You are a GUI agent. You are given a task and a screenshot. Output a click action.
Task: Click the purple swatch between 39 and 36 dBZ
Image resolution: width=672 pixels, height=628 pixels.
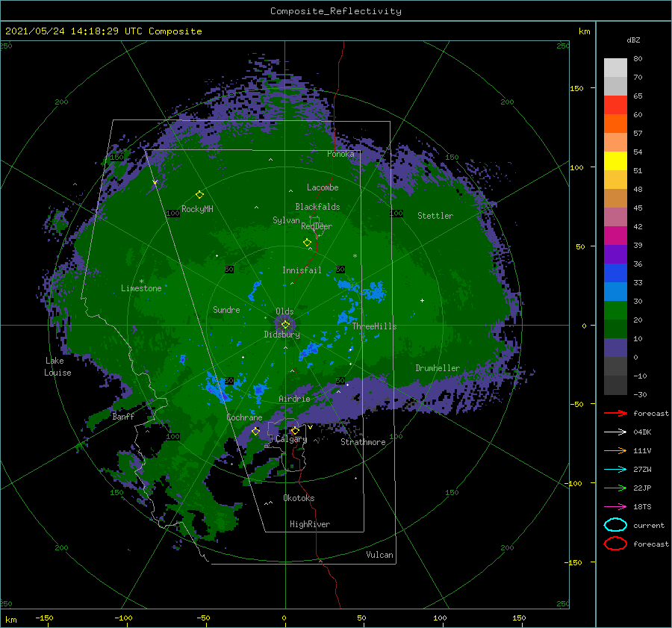pyautogui.click(x=615, y=255)
